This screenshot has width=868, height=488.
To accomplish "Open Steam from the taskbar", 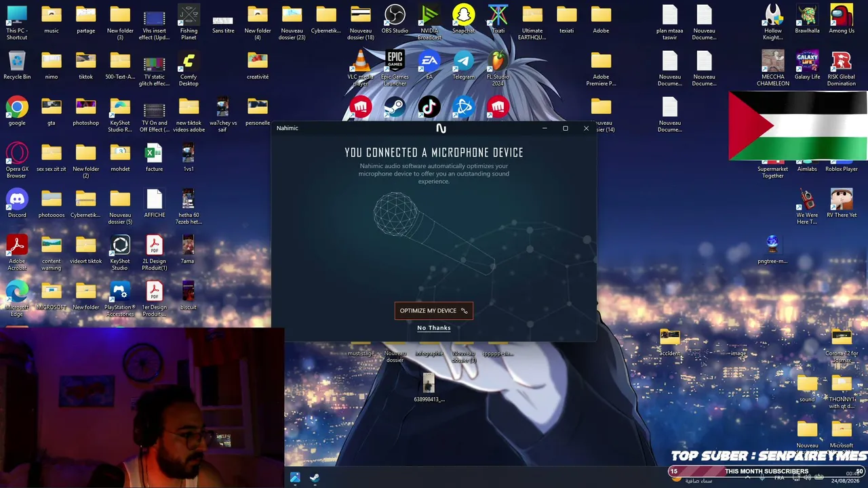I will 315,478.
